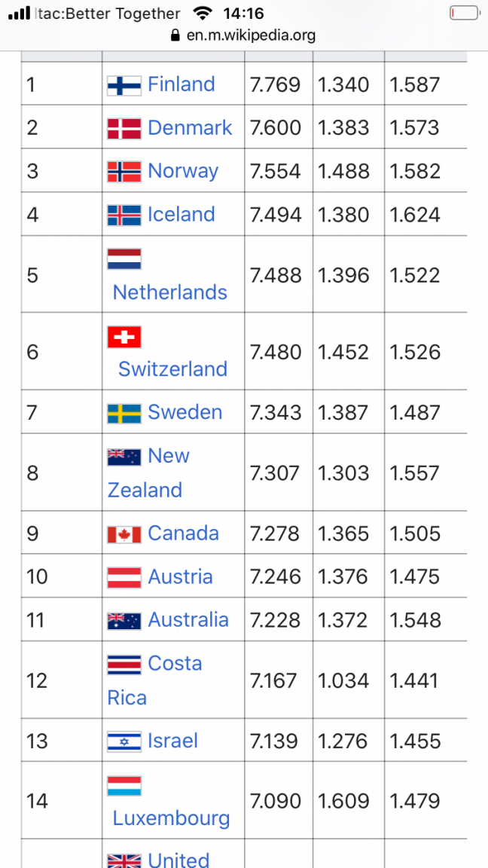This screenshot has height=868, width=488.
Task: Open the Finland link
Action: 181,84
